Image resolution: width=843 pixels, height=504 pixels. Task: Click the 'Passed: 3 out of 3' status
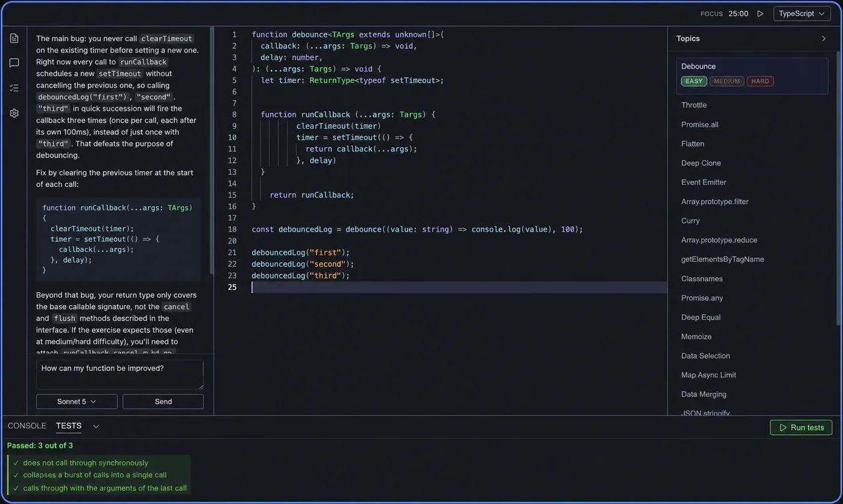[x=40, y=446]
